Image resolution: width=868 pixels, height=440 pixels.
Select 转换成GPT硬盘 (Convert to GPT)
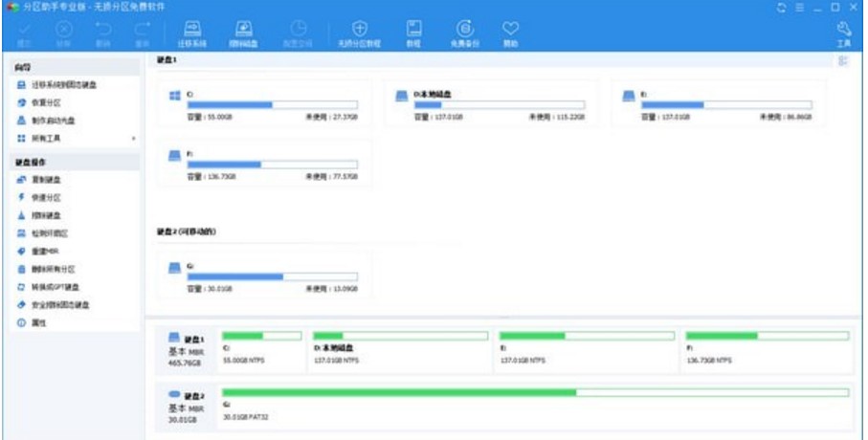[x=48, y=287]
